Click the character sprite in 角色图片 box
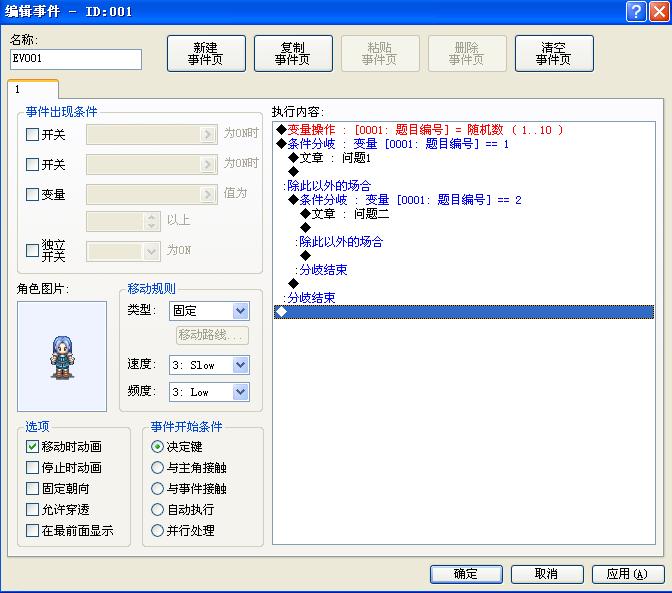This screenshot has height=593, width=672. click(x=63, y=357)
